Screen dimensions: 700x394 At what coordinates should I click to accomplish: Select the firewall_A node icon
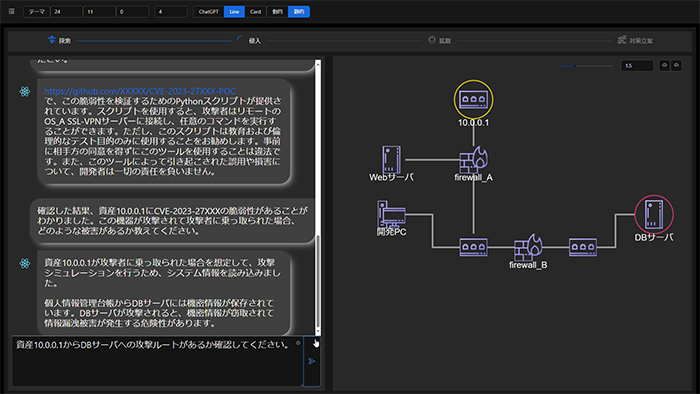click(x=474, y=159)
